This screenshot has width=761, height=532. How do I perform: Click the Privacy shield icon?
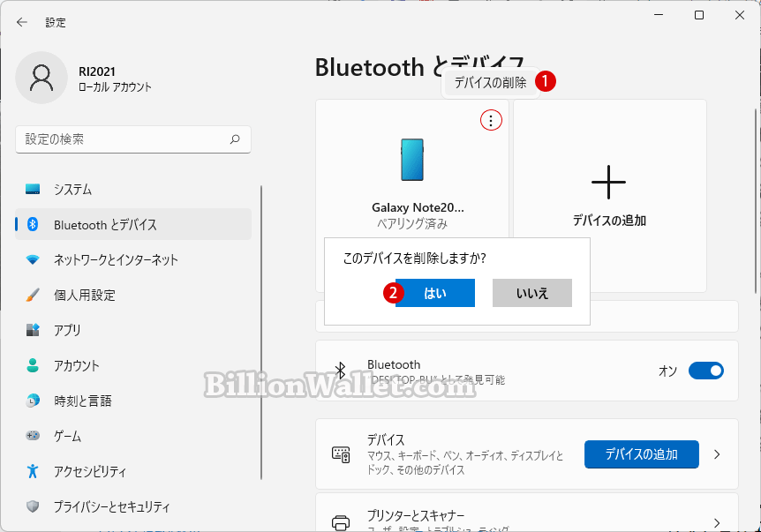pos(33,506)
